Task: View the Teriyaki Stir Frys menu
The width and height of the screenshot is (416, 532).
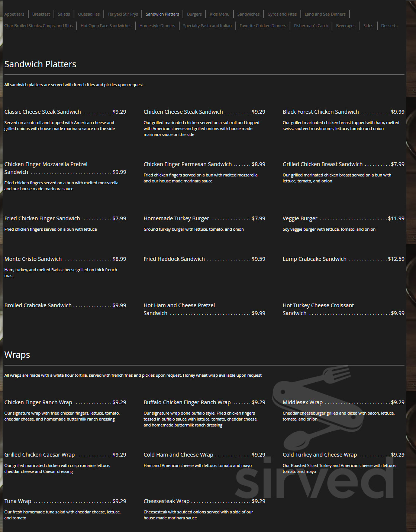Action: click(123, 14)
